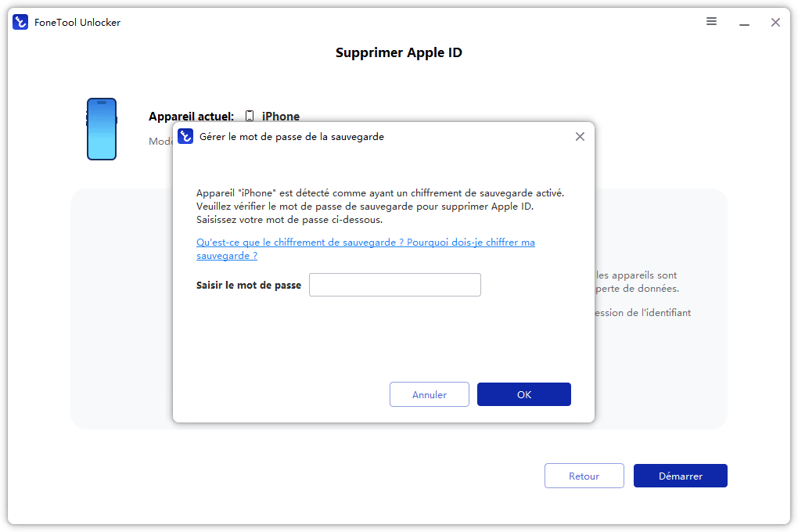Click the "Supprimer Apple ID" heading
Viewport: 798px width, 532px height.
pyautogui.click(x=399, y=53)
